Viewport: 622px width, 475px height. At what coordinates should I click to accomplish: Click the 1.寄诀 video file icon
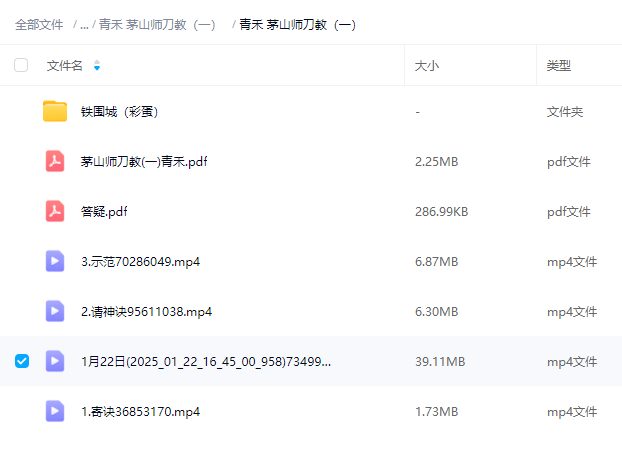(55, 411)
